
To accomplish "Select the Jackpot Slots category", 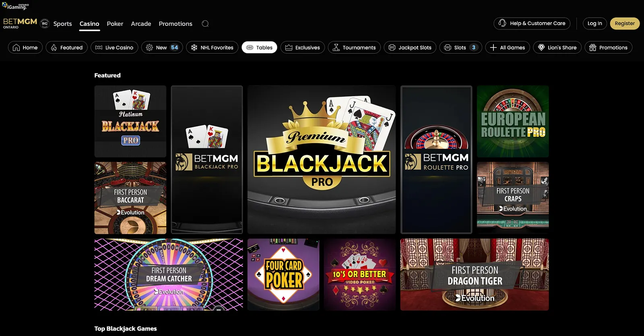I will click(x=410, y=48).
